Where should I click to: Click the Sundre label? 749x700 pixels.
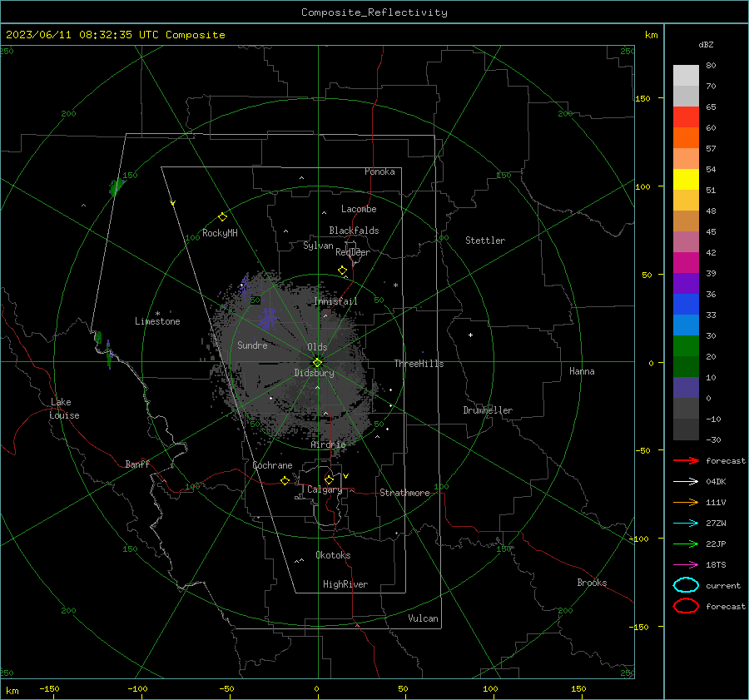click(252, 345)
